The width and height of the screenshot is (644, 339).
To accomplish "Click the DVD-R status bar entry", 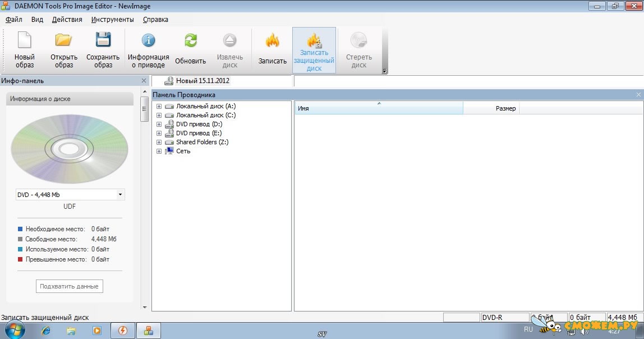I will (x=505, y=318).
